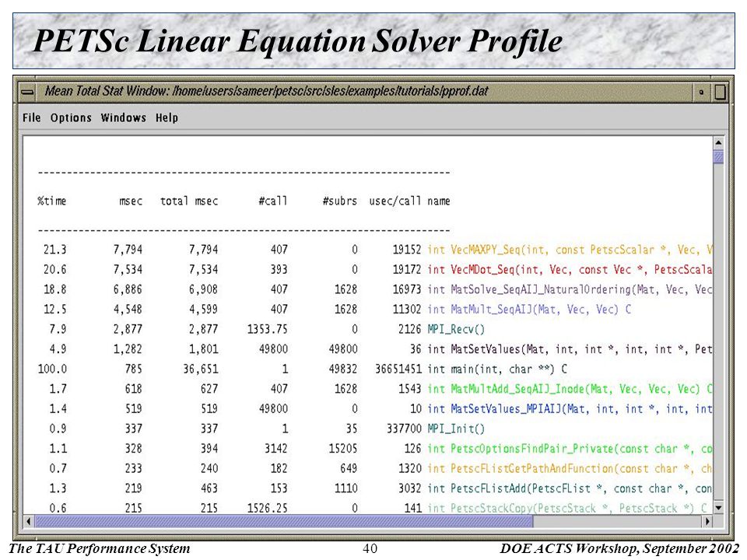Open the window menu button in title bar
747x560 pixels.
click(x=28, y=92)
